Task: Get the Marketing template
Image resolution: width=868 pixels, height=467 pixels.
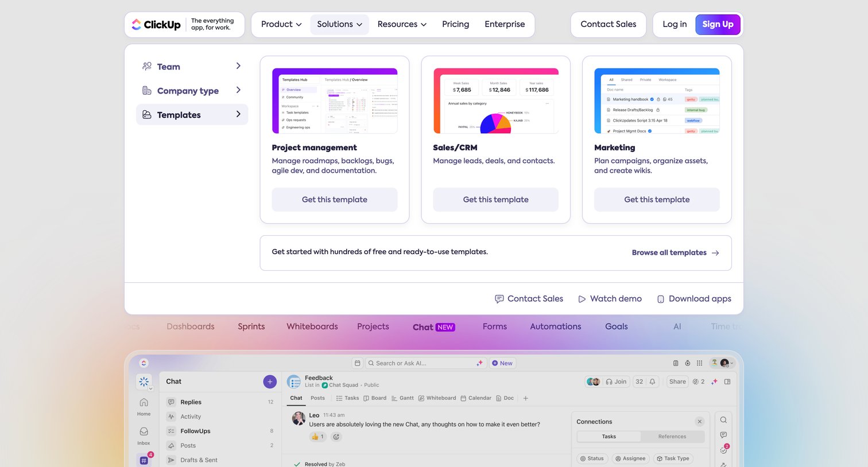Action: (x=657, y=200)
